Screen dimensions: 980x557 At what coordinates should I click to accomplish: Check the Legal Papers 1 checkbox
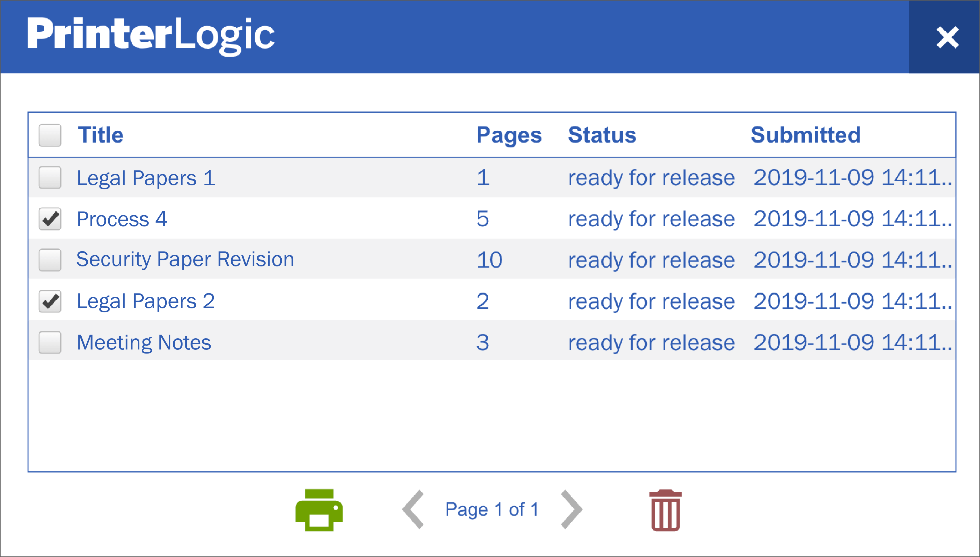click(x=50, y=178)
